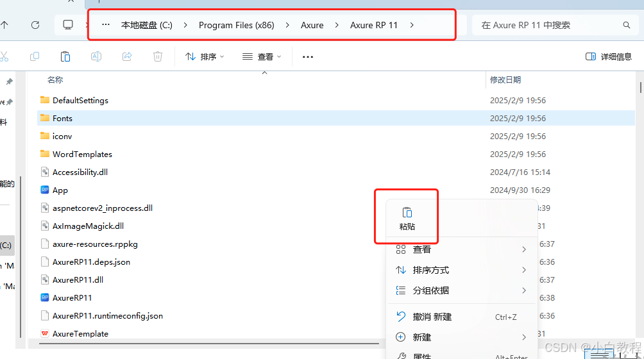Screen dimensions: 644x359
Task: Open the 查看 view dropdown in toolbar
Action: (x=262, y=56)
